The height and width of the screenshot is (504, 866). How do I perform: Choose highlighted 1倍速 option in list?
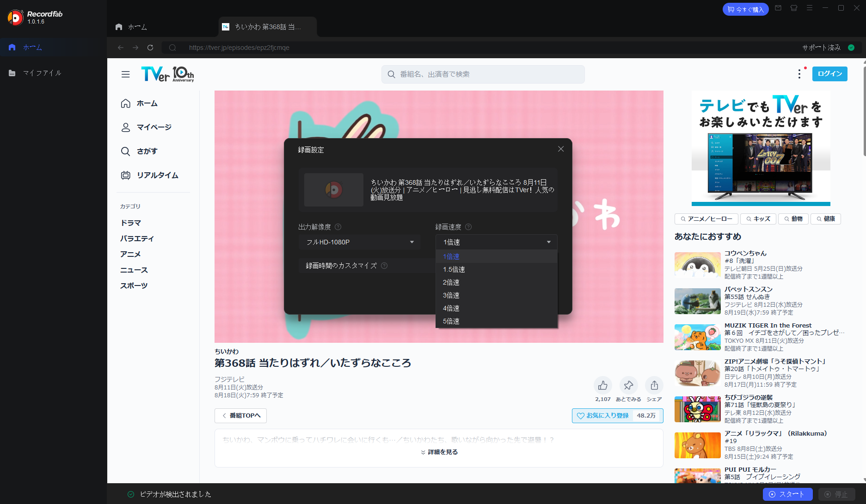click(497, 256)
